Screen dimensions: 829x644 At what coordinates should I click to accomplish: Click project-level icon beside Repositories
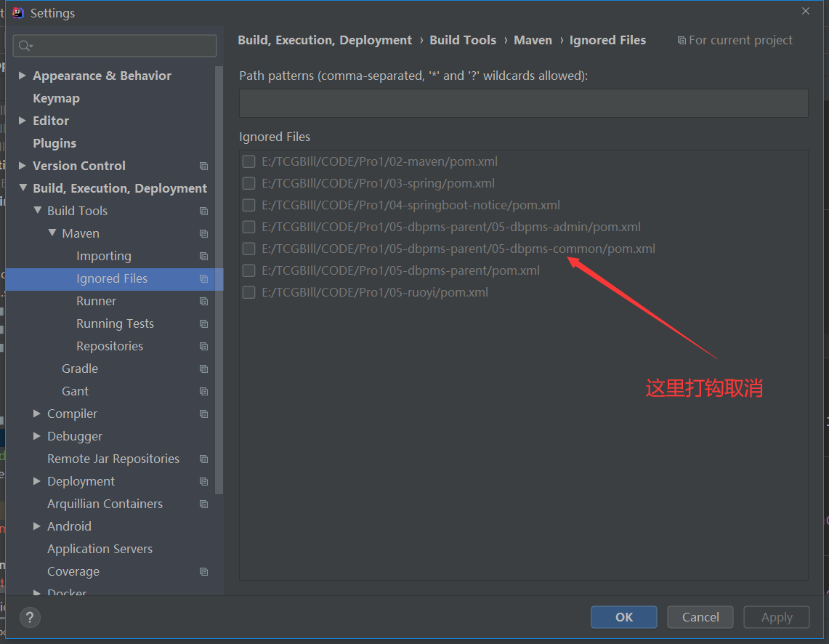[203, 346]
